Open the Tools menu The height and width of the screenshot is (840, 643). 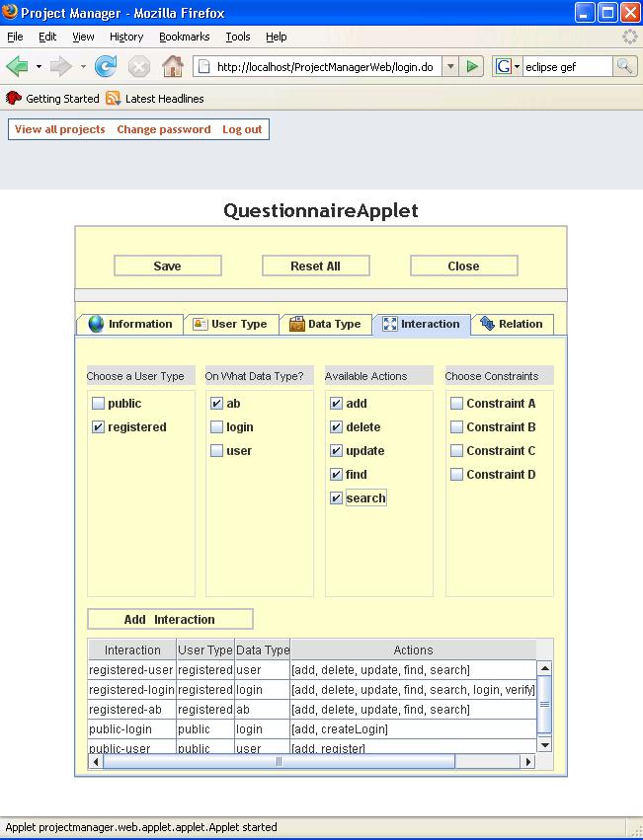[x=238, y=37]
